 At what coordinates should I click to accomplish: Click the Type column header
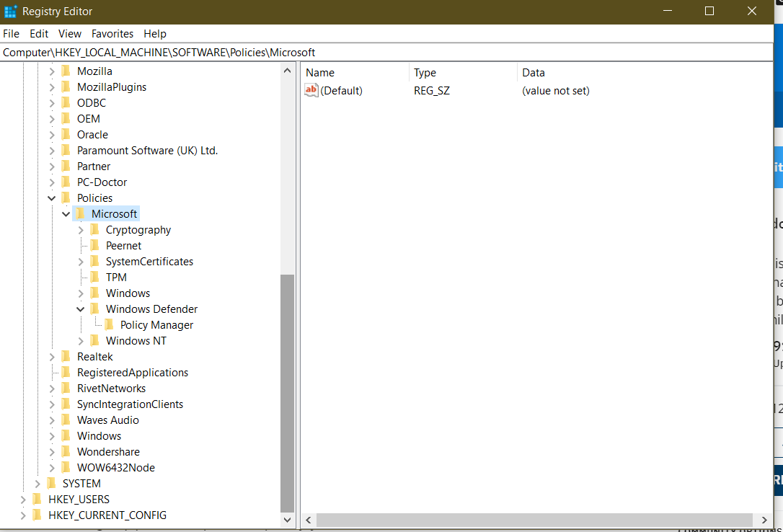point(463,72)
